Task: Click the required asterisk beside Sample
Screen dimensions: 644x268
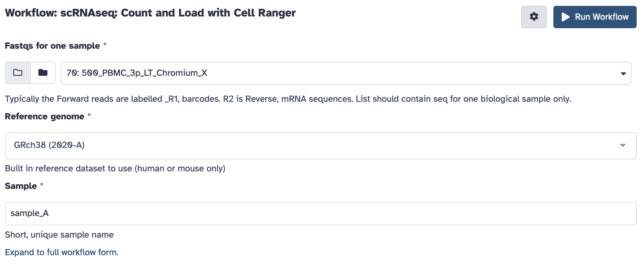Action: click(x=41, y=186)
